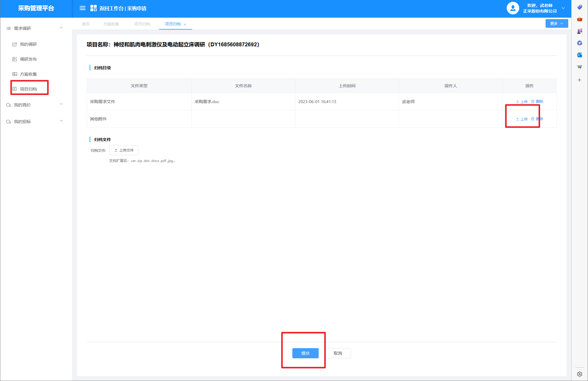
Task: Open the Outlook icon in right sidebar
Action: pos(579,55)
